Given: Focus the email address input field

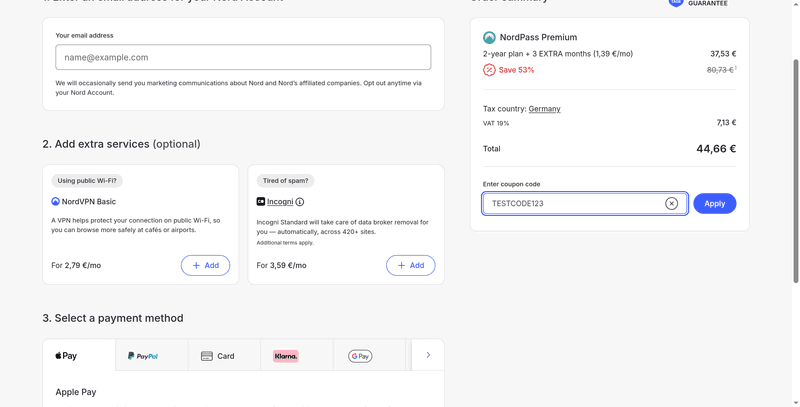Looking at the screenshot, I should [243, 57].
